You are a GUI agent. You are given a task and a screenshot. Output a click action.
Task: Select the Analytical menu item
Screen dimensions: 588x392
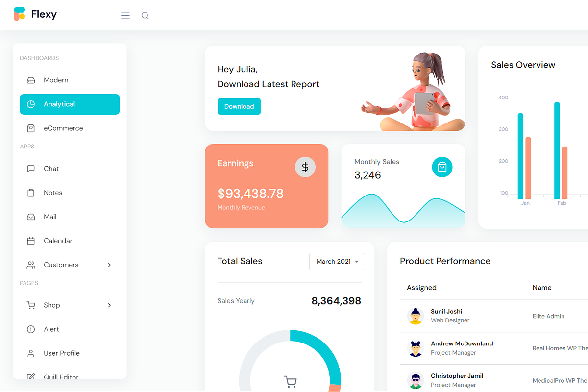point(70,104)
